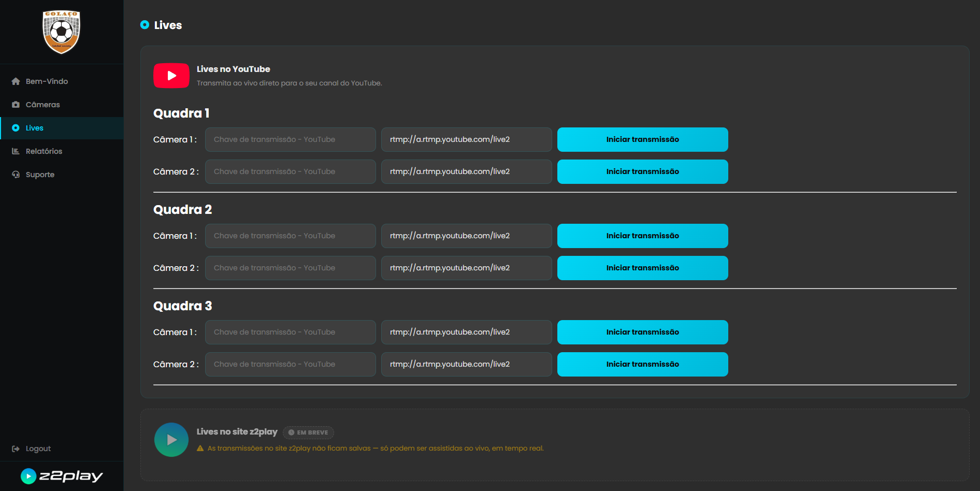Click the home icon beside Bem-Vindo
The image size is (980, 491).
(16, 81)
